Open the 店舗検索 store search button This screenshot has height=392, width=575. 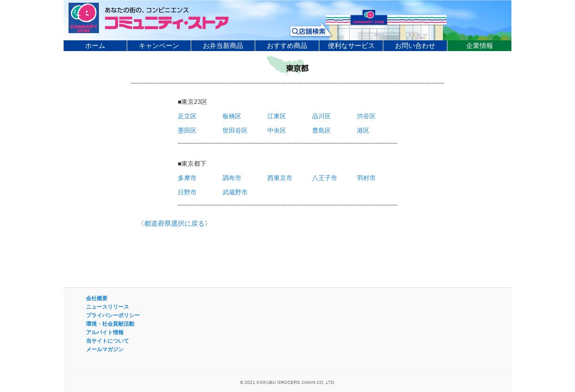coord(310,31)
